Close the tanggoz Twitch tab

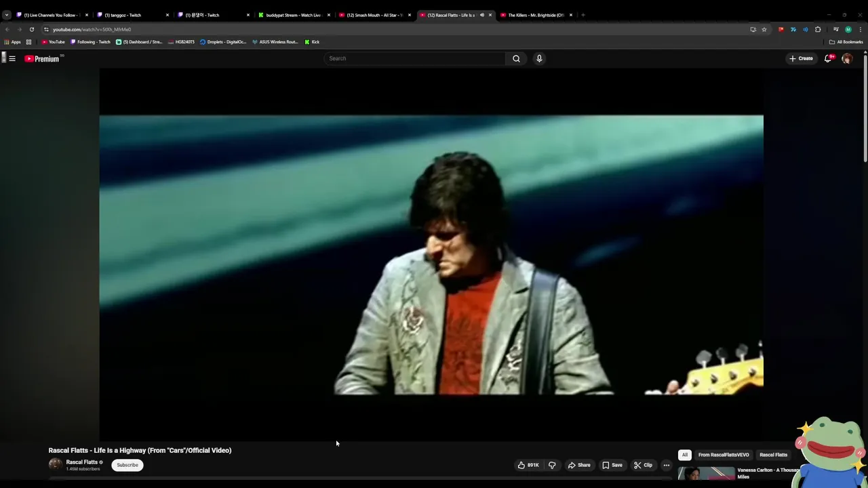[x=167, y=15]
